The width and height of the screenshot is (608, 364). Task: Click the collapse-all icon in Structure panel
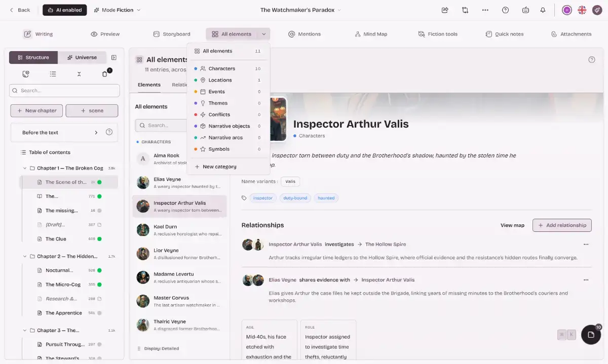coord(79,74)
